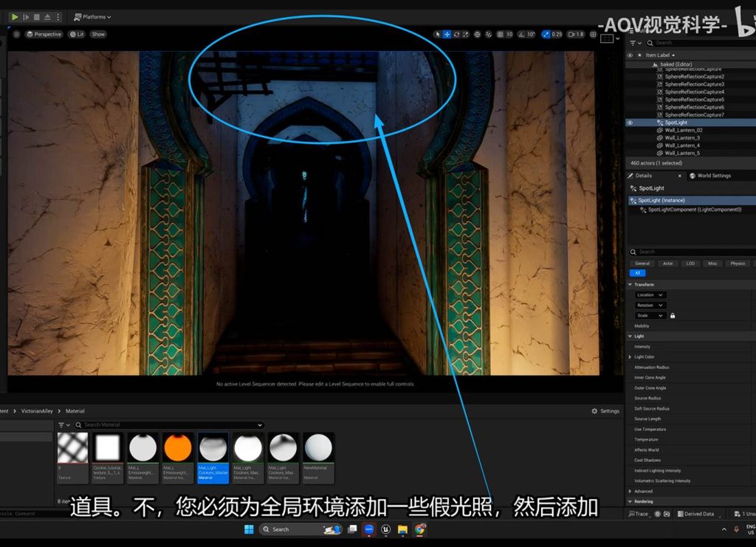Toggle visibility eye for SpotLight actor

[x=630, y=123]
